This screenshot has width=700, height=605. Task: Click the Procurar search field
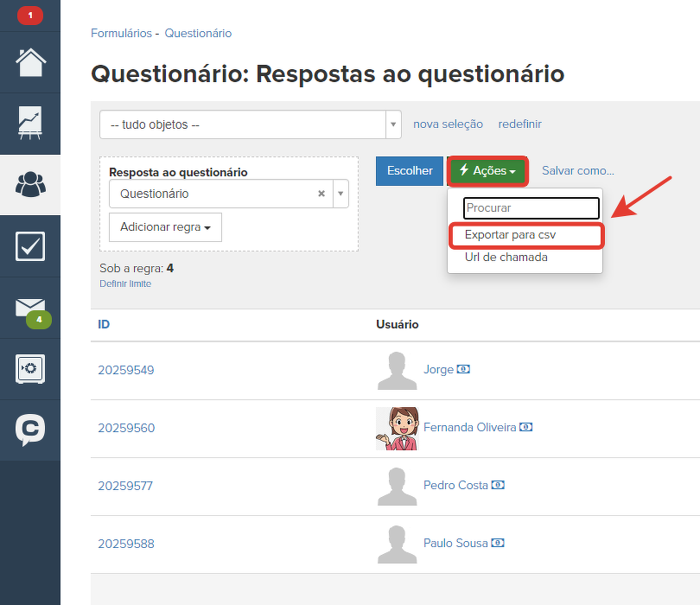531,208
